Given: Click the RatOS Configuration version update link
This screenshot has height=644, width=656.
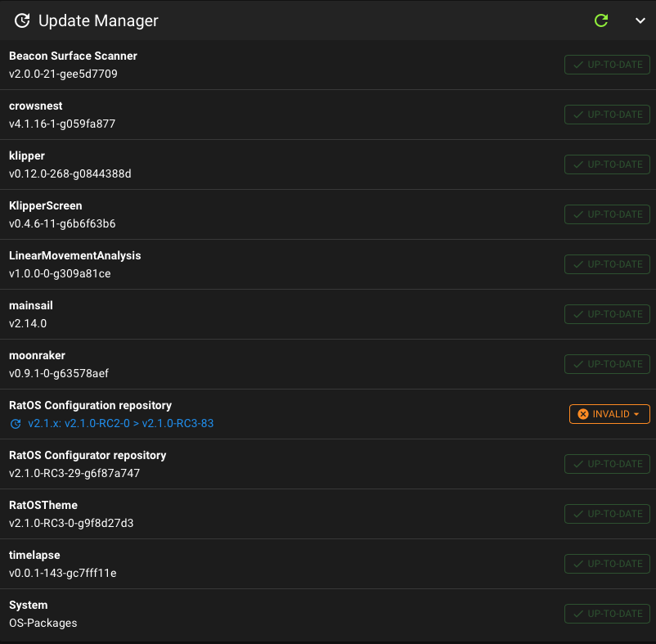Looking at the screenshot, I should (121, 423).
